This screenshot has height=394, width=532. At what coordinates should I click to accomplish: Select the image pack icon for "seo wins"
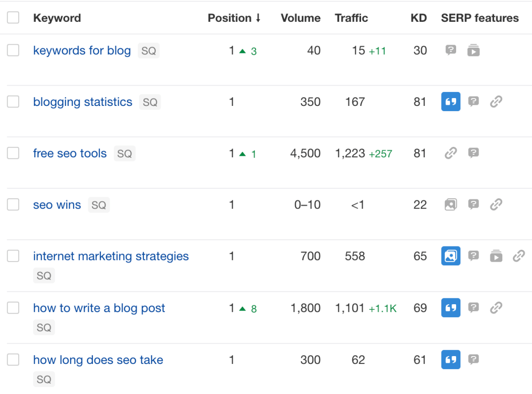[x=450, y=205]
